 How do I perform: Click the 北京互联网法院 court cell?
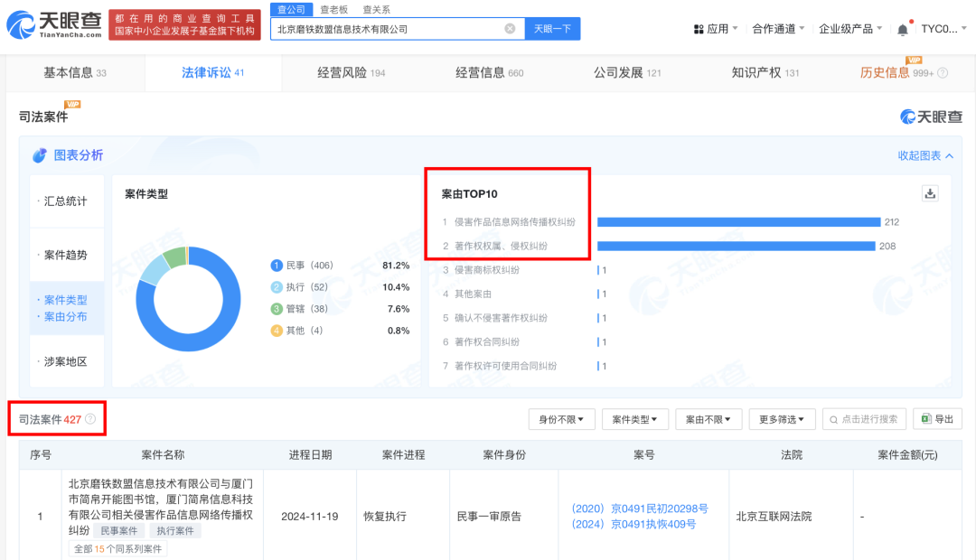[774, 517]
